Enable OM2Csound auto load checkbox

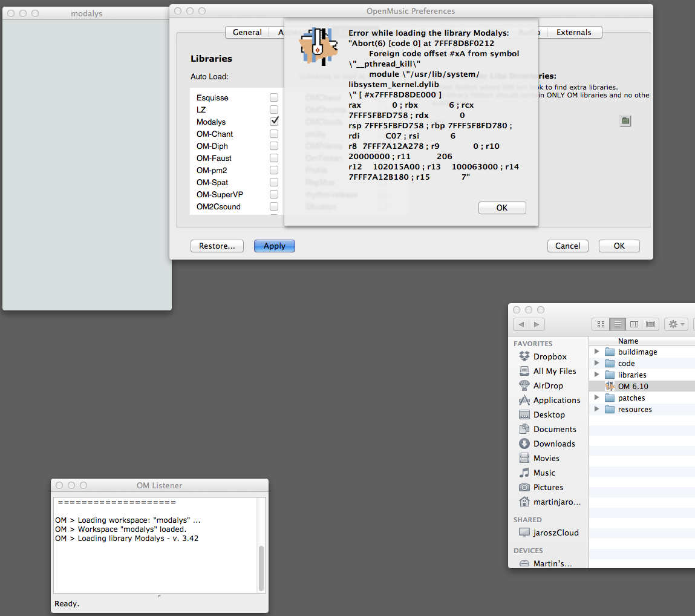(274, 206)
